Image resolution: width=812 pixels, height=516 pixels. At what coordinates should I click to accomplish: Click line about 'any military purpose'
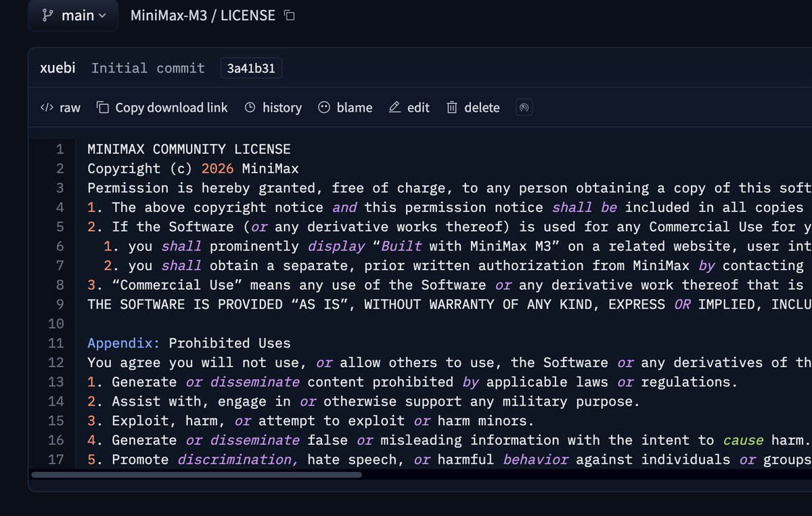363,402
